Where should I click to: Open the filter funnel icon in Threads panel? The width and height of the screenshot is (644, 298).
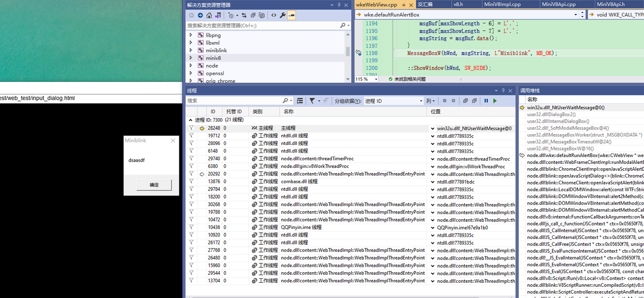(x=312, y=101)
